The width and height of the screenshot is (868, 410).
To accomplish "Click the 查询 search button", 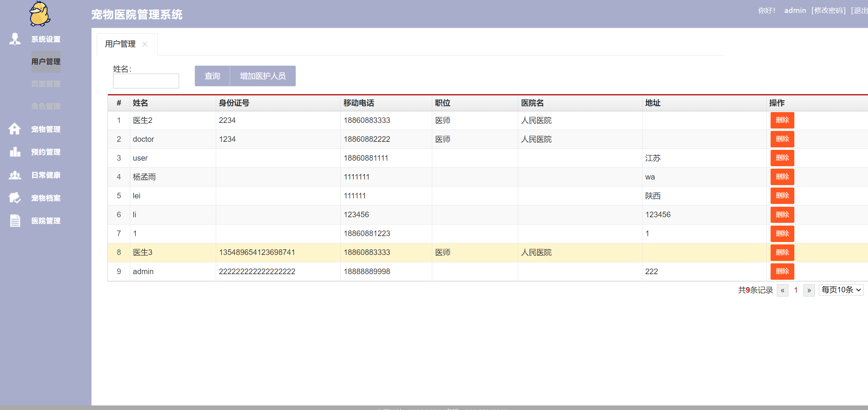I will point(212,76).
